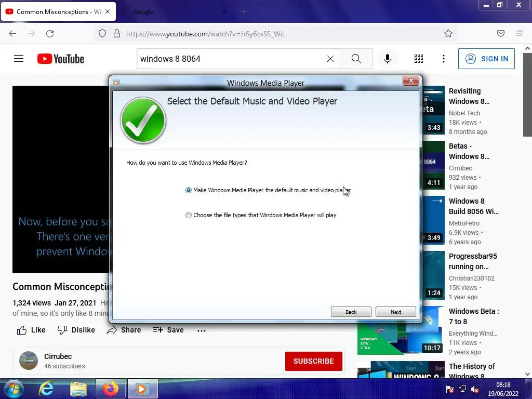Open 'The History of Windows 8' video
Screen dimensions: 532x399
tap(472, 371)
